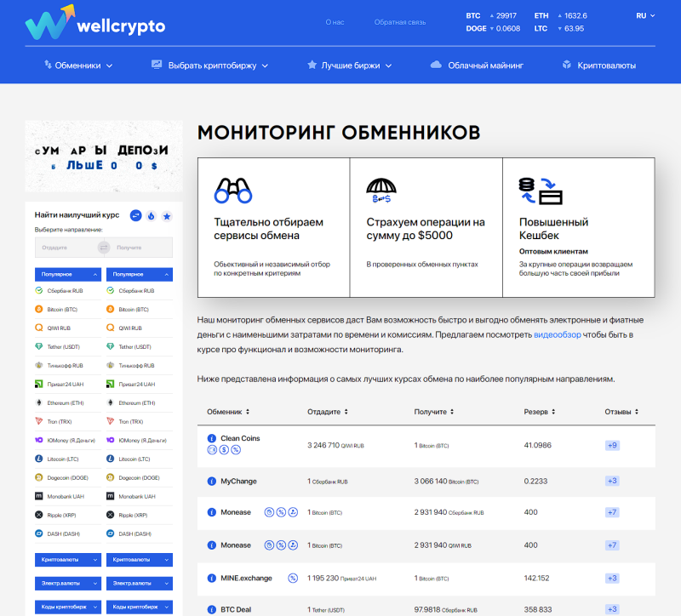The image size is (681, 616).
Task: Click the info icon beside Clean Coins
Action: point(212,439)
